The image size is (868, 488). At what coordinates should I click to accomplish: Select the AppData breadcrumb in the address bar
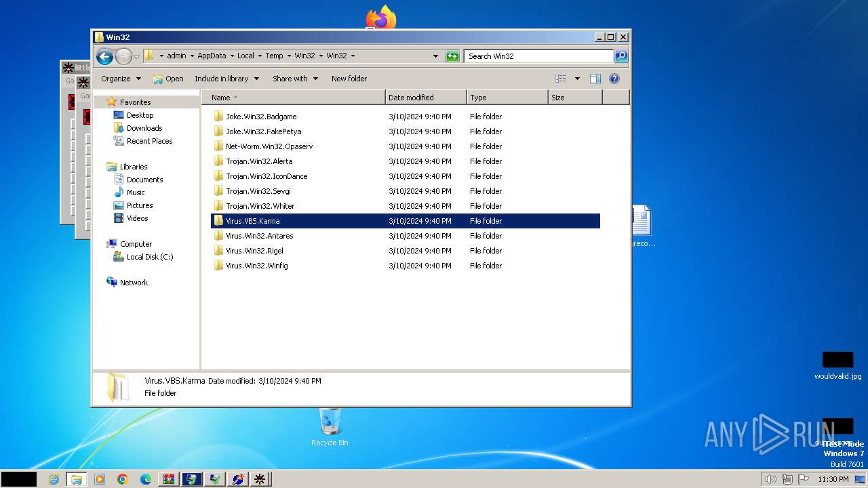pos(212,56)
